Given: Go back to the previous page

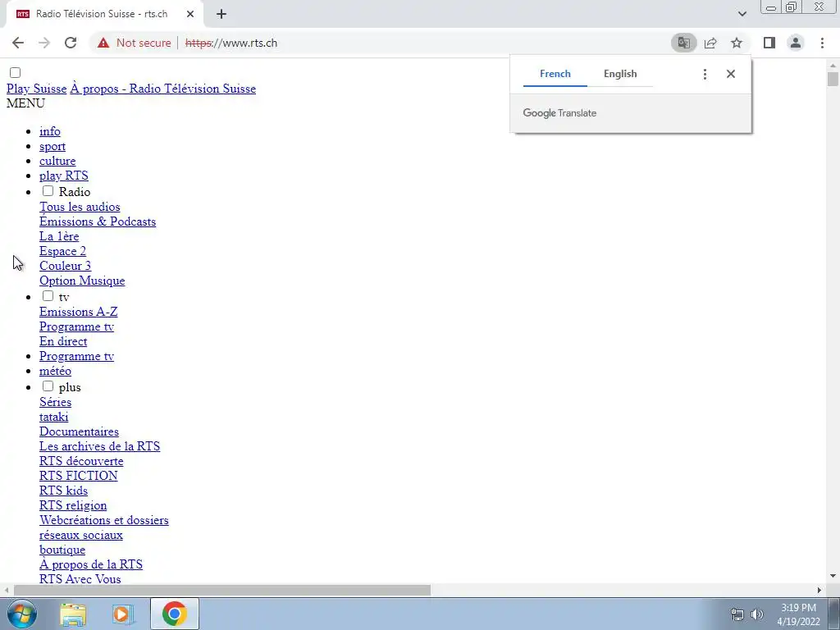Looking at the screenshot, I should [18, 43].
